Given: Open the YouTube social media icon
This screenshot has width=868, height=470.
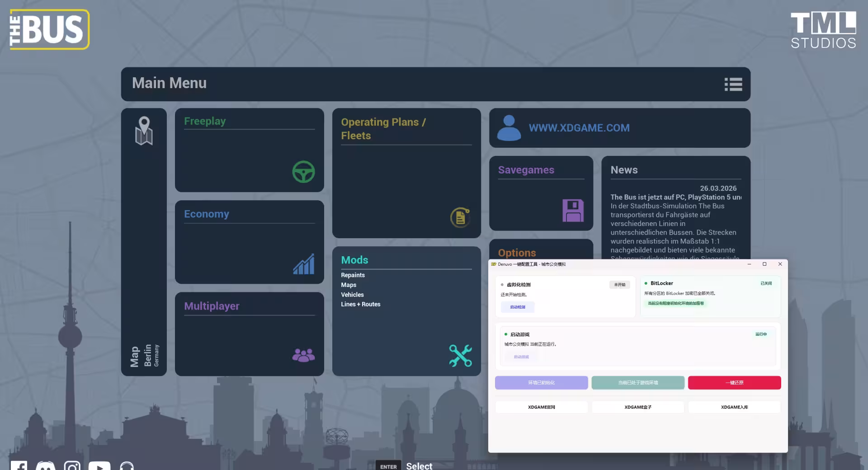Looking at the screenshot, I should pyautogui.click(x=99, y=466).
